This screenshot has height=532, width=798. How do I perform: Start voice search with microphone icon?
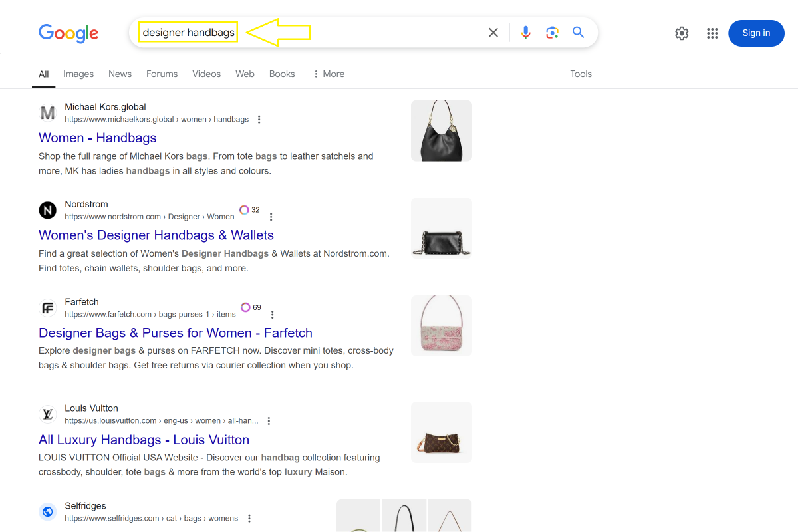[x=526, y=33]
